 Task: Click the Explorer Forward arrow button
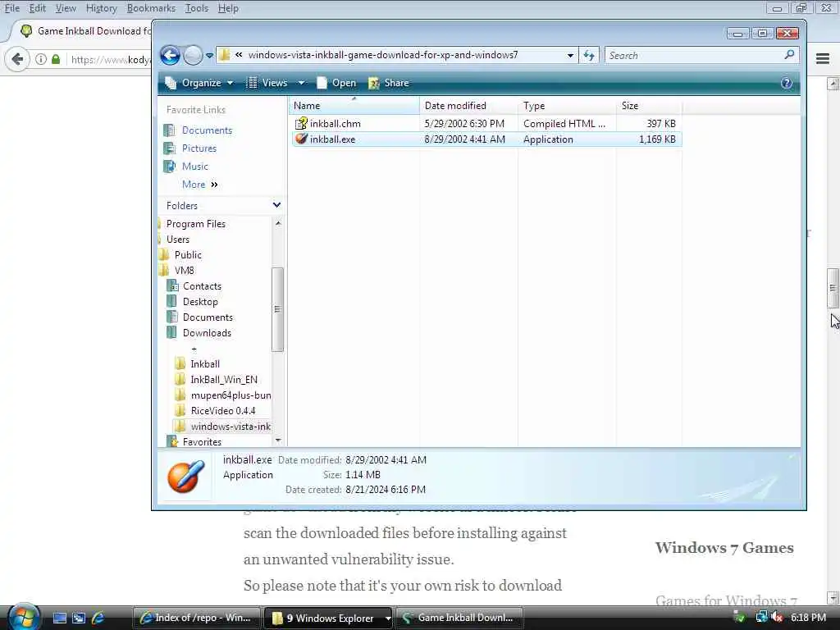coord(193,55)
